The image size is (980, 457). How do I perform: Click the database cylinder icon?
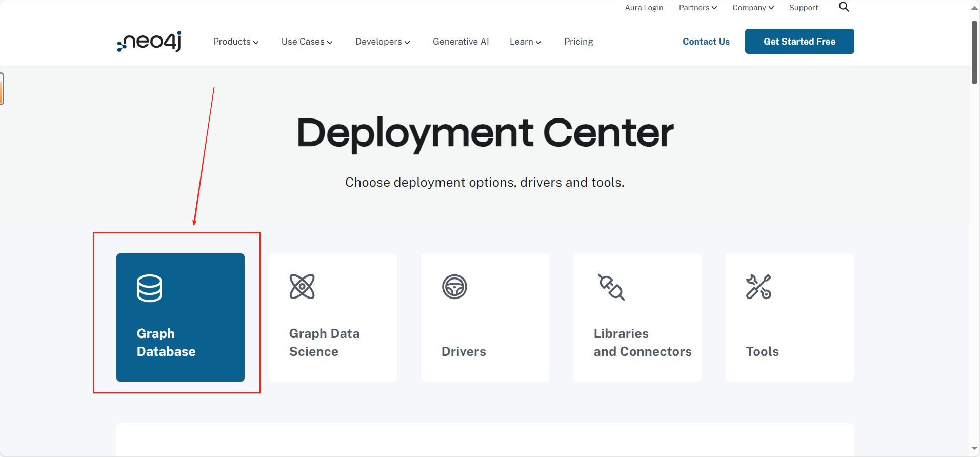pos(150,288)
